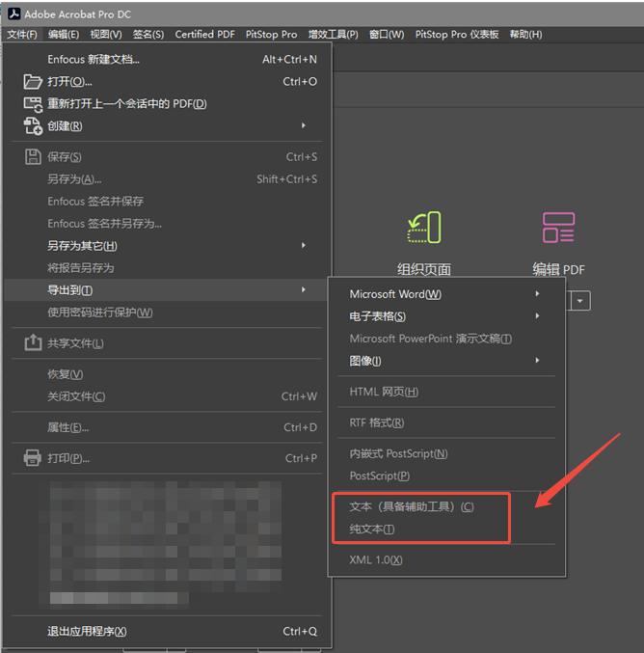Choose Enfocus 新建文档 menu entry
The height and width of the screenshot is (653, 644).
click(x=167, y=60)
